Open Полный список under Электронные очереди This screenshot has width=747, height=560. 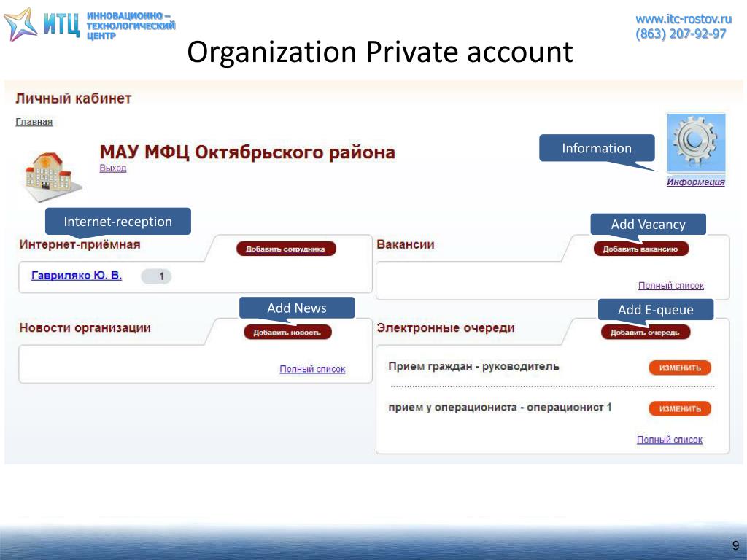(670, 440)
